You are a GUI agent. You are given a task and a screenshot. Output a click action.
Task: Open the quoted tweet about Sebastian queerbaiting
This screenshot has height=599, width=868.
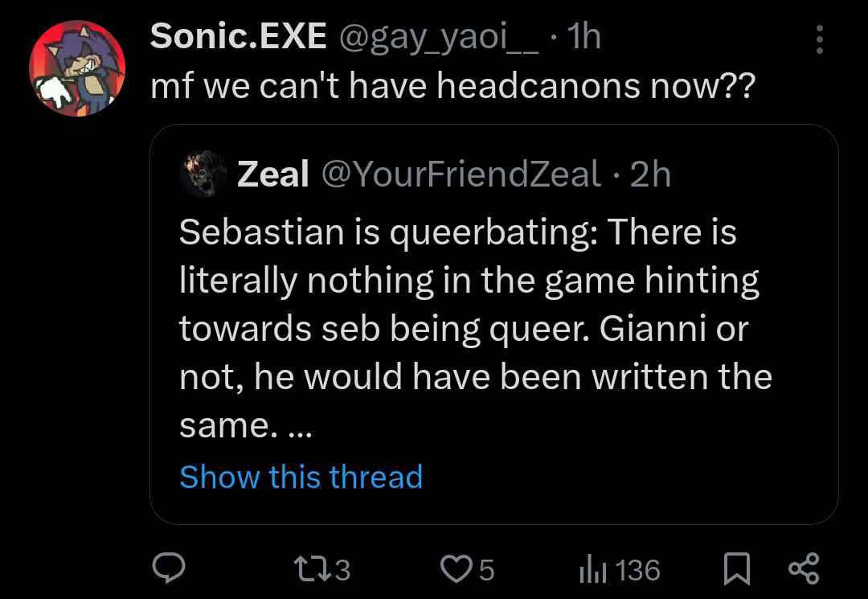[474, 330]
